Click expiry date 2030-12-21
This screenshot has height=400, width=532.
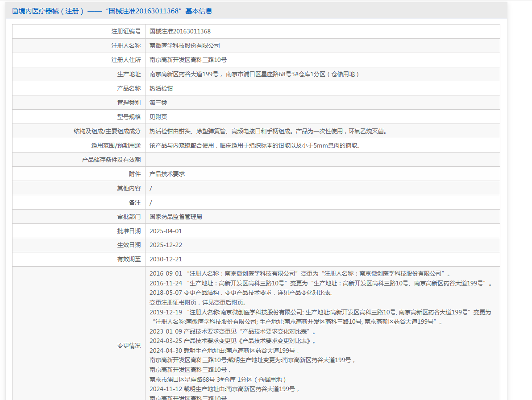[166, 260]
